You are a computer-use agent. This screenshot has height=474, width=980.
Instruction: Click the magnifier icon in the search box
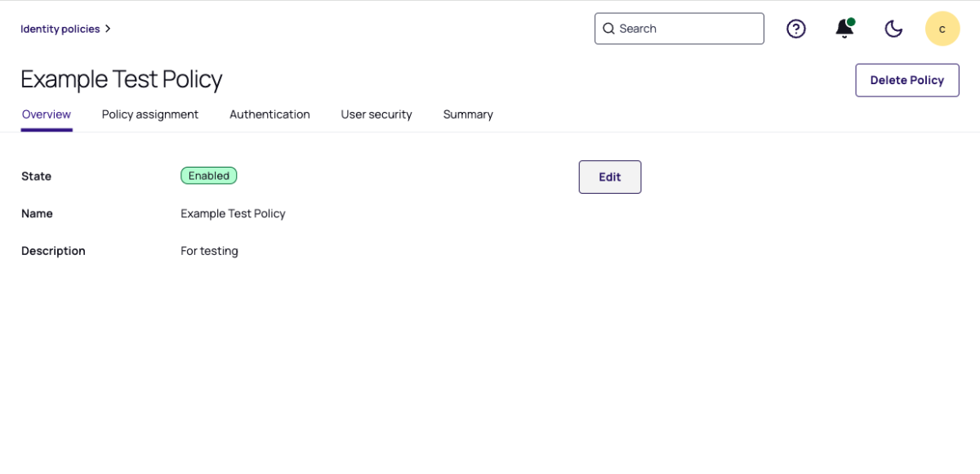[x=608, y=29]
